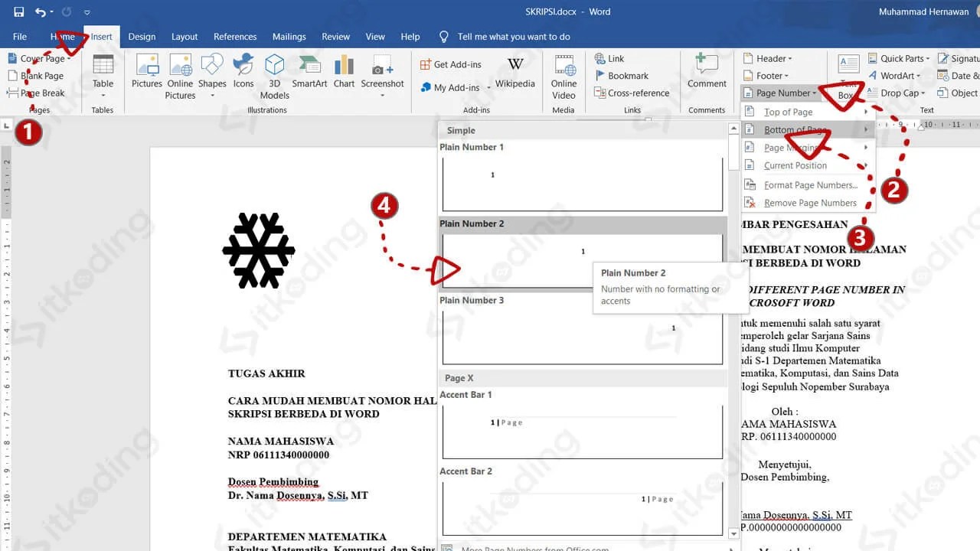The height and width of the screenshot is (551, 980).
Task: Insert a Cross-reference
Action: [632, 93]
